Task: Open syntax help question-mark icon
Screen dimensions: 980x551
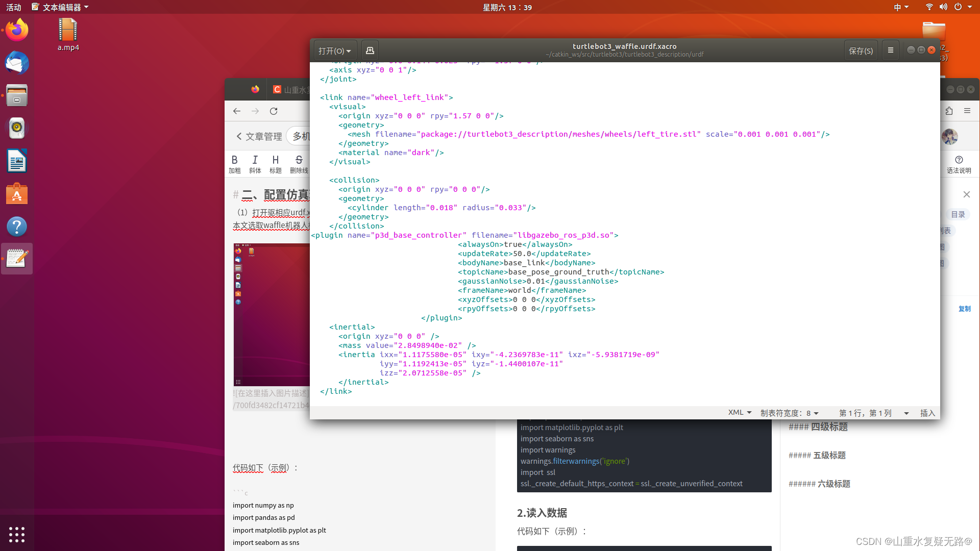Action: coord(959,164)
